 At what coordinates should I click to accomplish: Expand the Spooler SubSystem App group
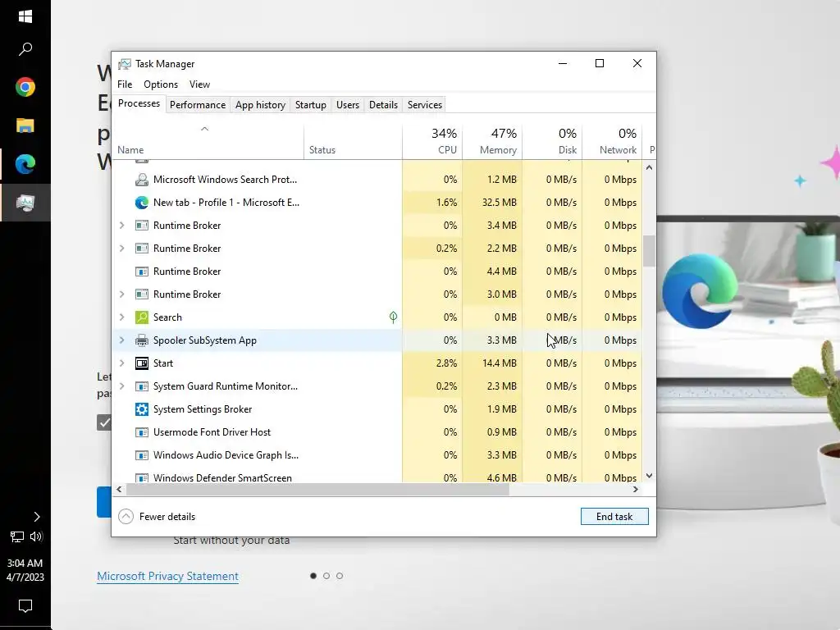(121, 340)
